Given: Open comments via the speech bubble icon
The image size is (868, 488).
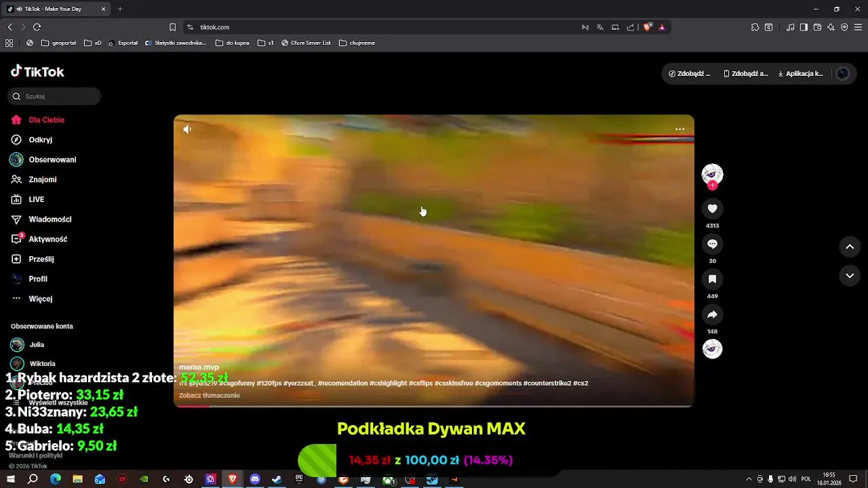Looking at the screenshot, I should click(712, 244).
